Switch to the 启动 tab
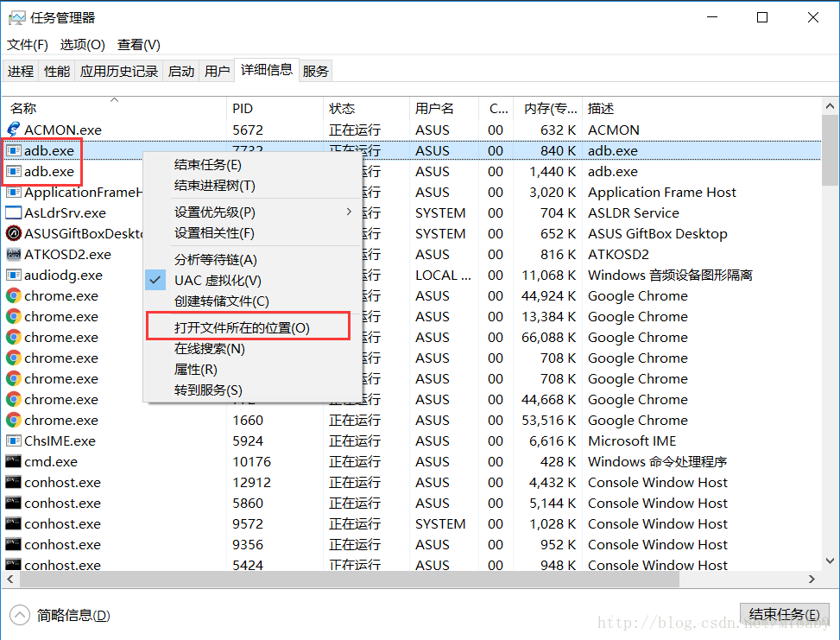 [181, 71]
